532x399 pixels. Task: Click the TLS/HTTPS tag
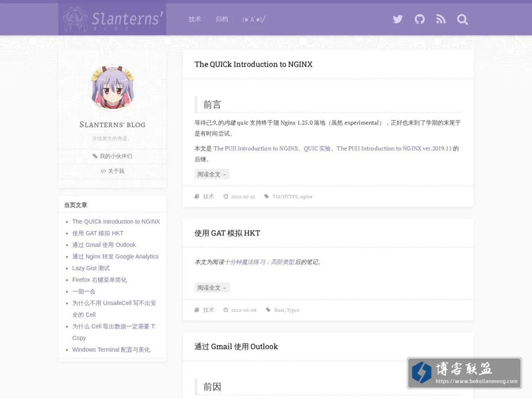pyautogui.click(x=285, y=196)
